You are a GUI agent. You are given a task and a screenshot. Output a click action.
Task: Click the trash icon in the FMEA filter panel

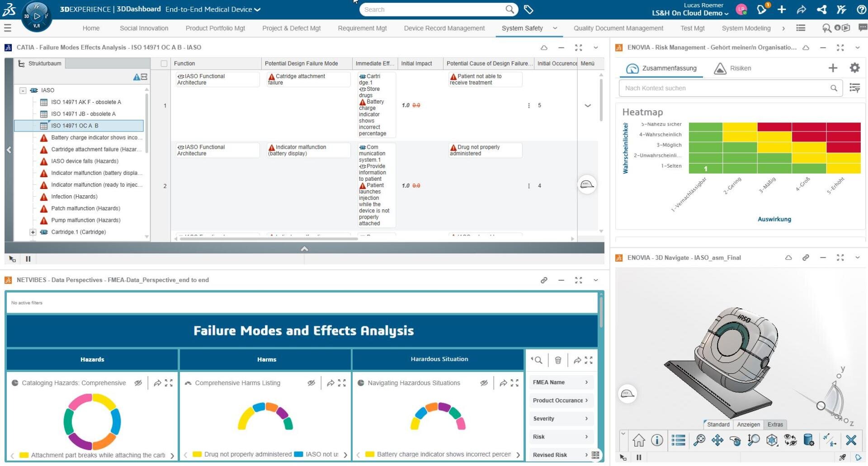pyautogui.click(x=558, y=360)
